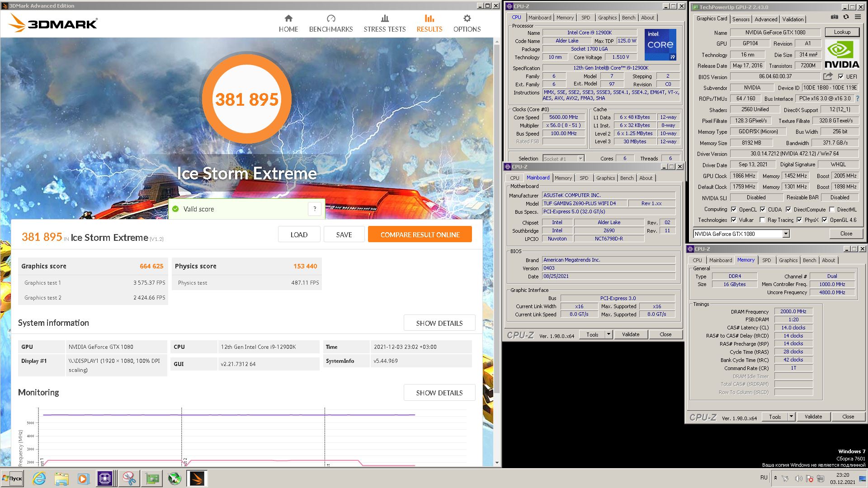Viewport: 868px width, 488px height.
Task: Show details for Monitoring
Action: [x=439, y=393]
